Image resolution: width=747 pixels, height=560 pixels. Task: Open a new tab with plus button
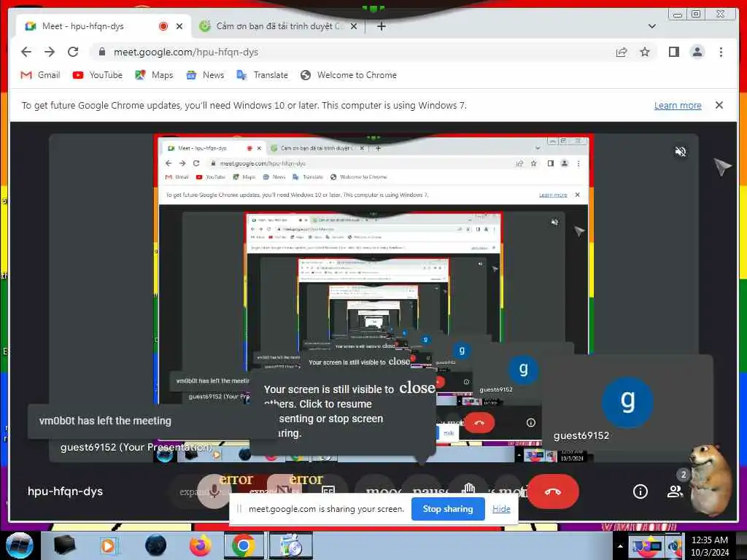[x=381, y=27]
